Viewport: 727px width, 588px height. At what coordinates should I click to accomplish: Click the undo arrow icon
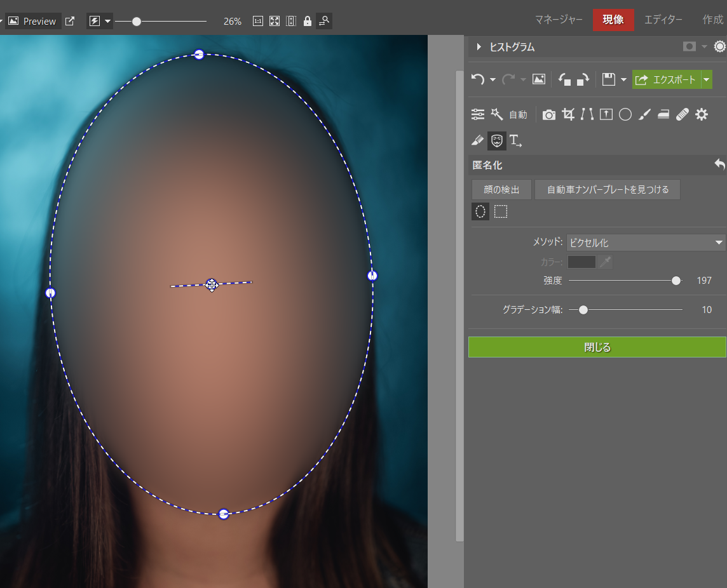477,79
